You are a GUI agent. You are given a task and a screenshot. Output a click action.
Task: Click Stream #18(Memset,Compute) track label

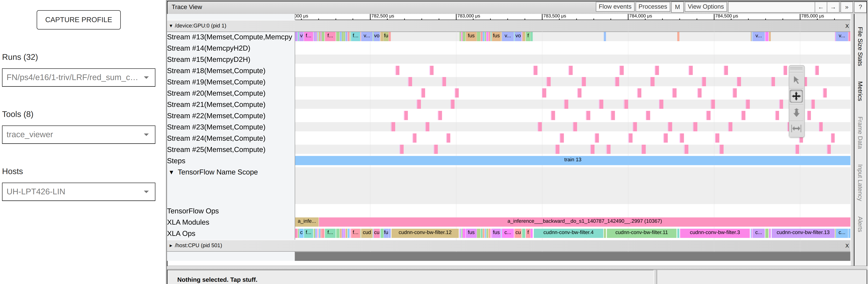[216, 71]
